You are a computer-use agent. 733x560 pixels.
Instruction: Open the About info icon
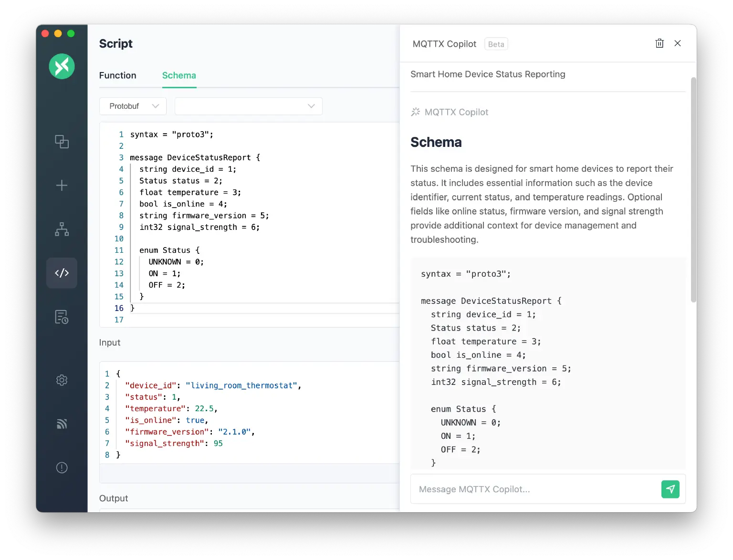coord(62,467)
